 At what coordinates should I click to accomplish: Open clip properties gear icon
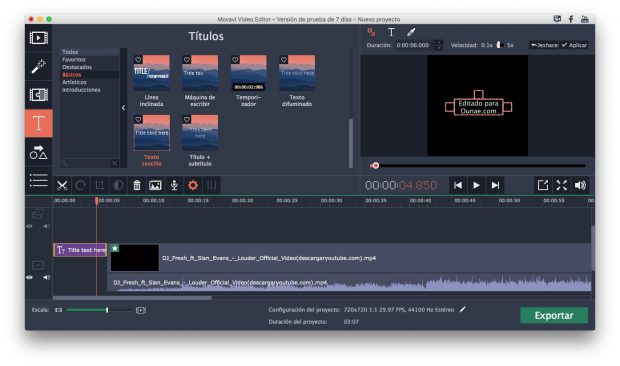click(193, 185)
